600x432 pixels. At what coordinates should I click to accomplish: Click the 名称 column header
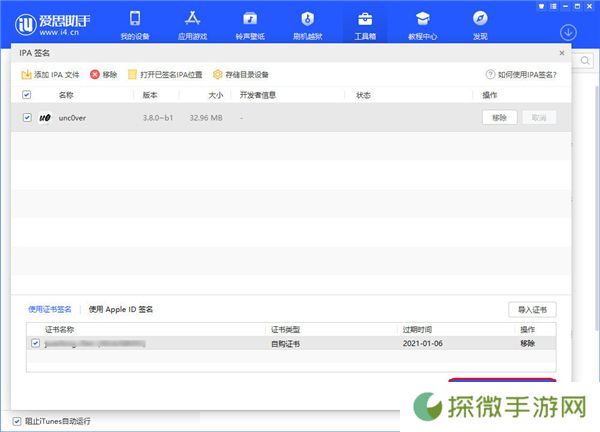click(66, 95)
